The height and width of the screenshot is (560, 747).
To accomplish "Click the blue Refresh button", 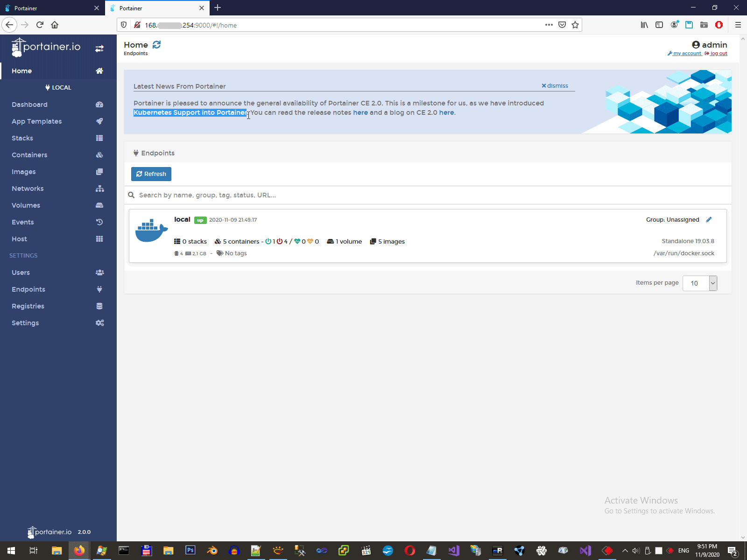I will 151,174.
